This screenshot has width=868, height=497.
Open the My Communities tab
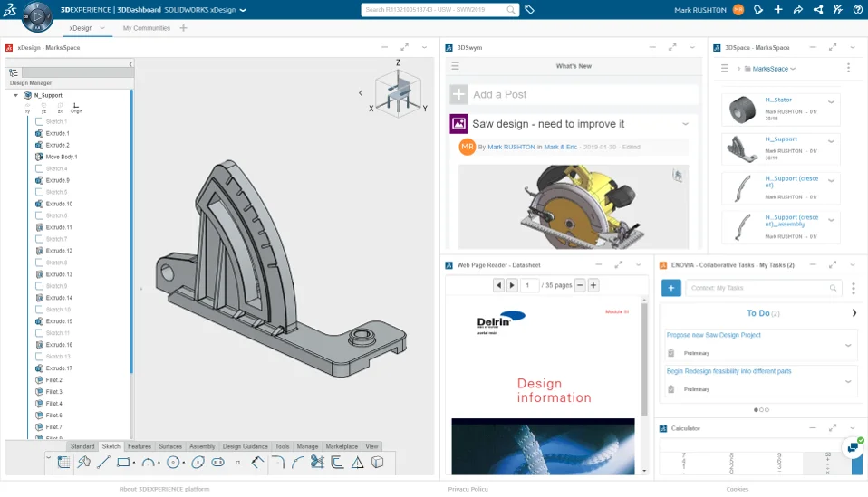point(146,28)
